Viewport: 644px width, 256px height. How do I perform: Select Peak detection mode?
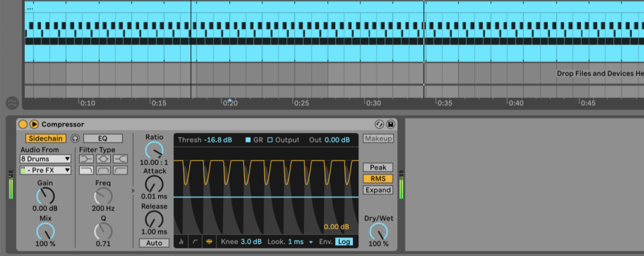point(378,167)
